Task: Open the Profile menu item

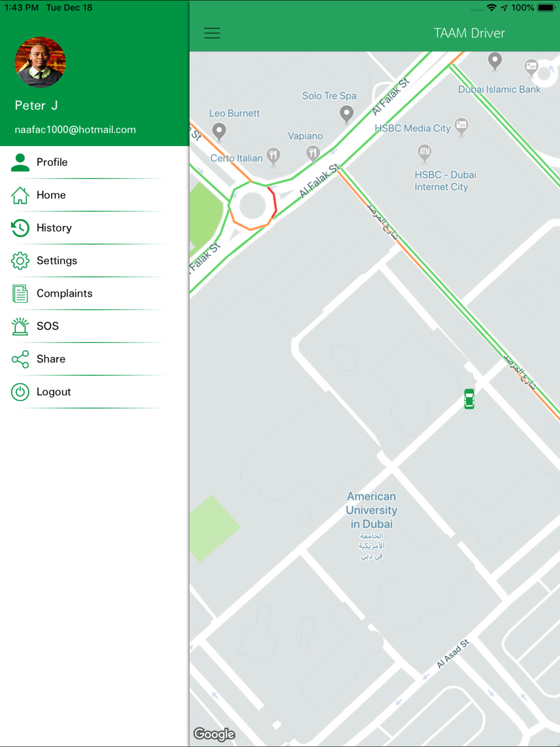Action: (95, 162)
